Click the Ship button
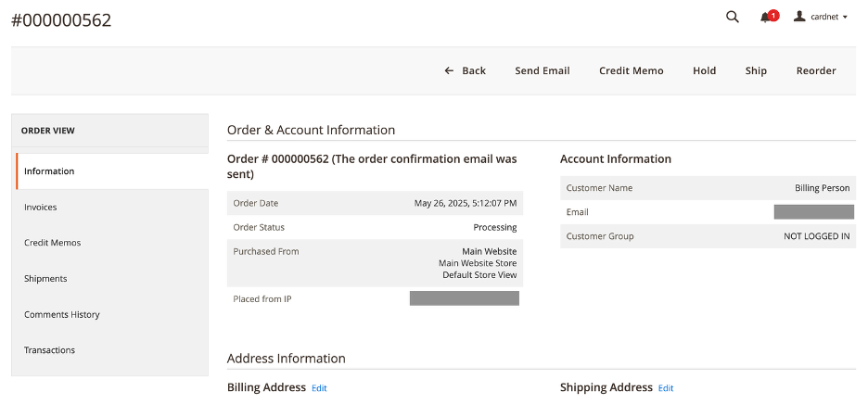 tap(756, 70)
